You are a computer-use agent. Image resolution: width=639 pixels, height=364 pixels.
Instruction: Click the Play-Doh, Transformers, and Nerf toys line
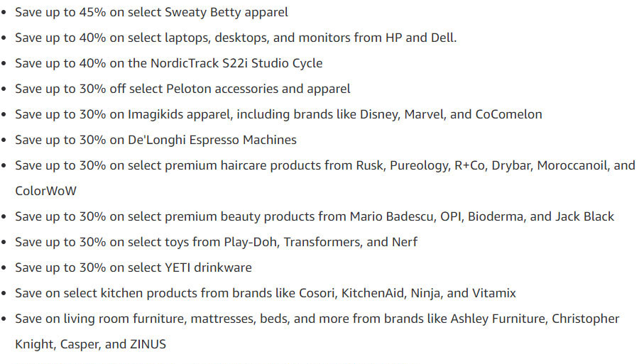pos(216,242)
